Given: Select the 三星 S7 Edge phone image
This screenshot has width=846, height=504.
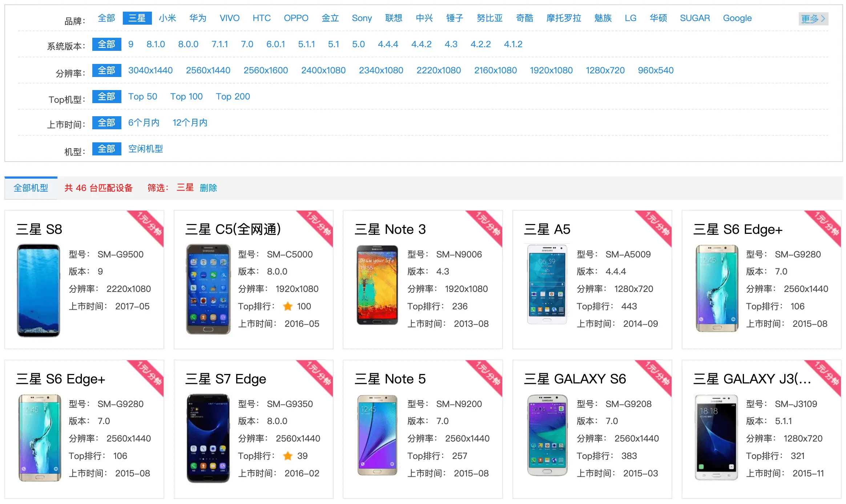Looking at the screenshot, I should (x=208, y=438).
